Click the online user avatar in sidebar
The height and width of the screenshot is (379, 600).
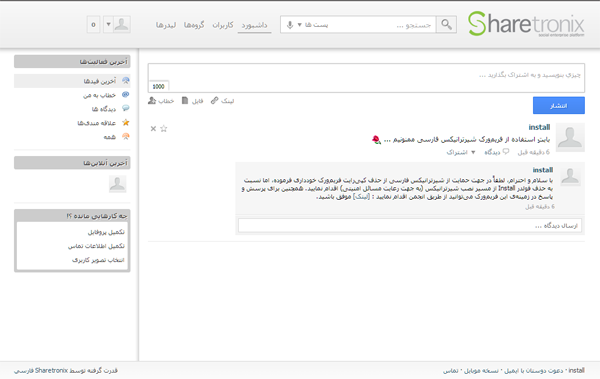pyautogui.click(x=117, y=184)
